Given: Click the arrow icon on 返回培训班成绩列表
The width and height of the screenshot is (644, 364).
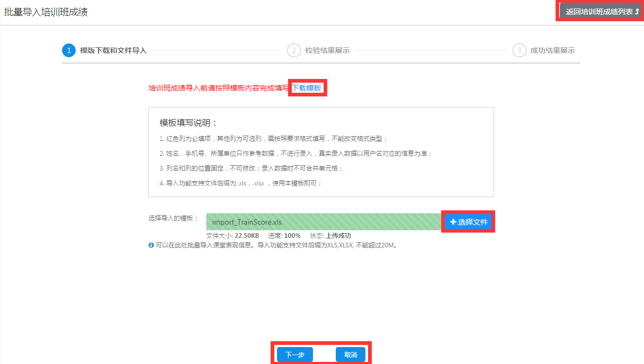Looking at the screenshot, I should [637, 11].
